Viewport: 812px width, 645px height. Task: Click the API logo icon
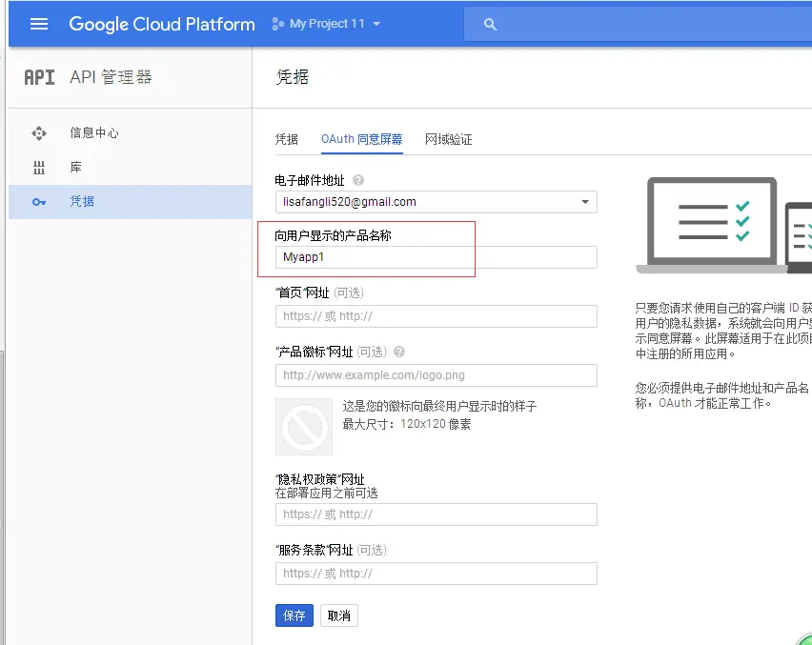[x=39, y=78]
